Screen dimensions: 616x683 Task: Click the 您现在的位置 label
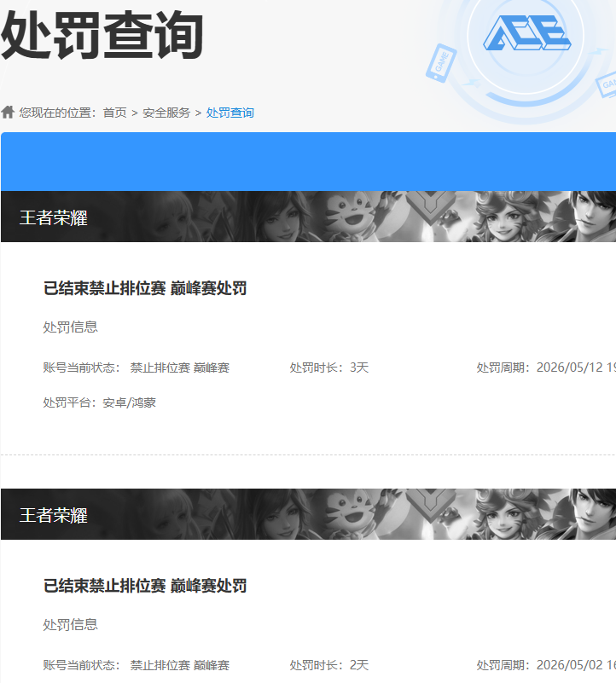tap(57, 113)
